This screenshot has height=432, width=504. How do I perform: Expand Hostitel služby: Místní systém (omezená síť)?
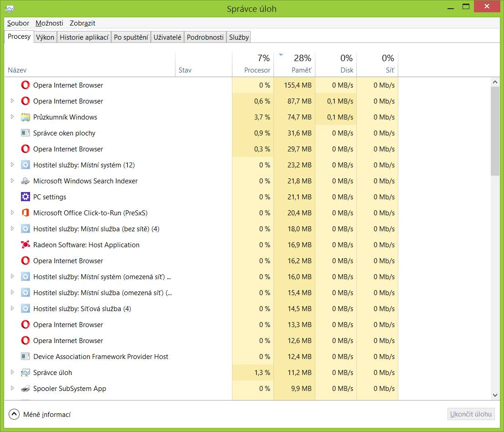12,276
